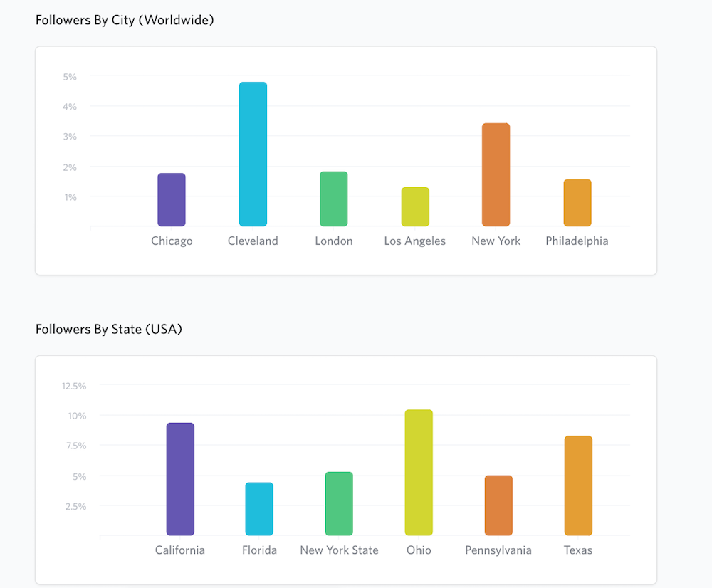
Task: Select the yellow Los Angeles bar
Action: (x=415, y=207)
